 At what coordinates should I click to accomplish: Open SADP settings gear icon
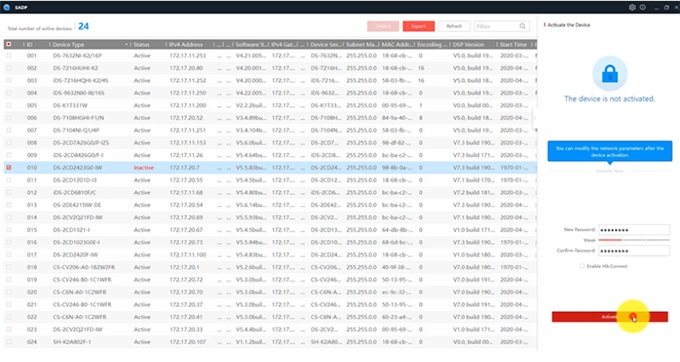point(632,7)
